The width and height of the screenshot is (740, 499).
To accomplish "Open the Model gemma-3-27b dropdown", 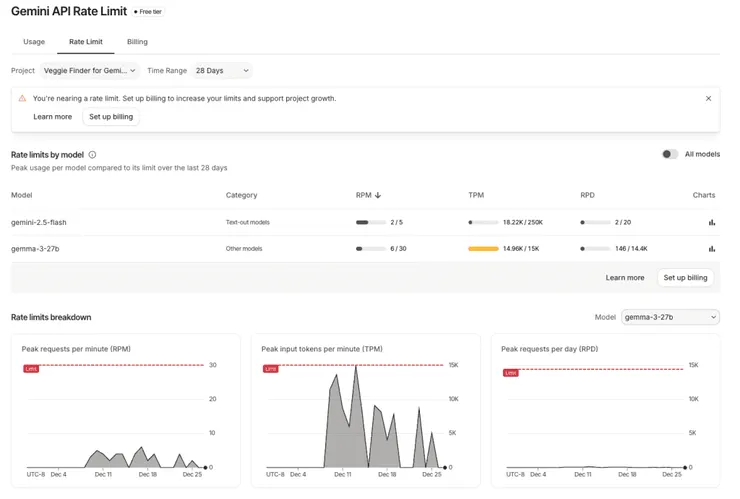I will (670, 317).
